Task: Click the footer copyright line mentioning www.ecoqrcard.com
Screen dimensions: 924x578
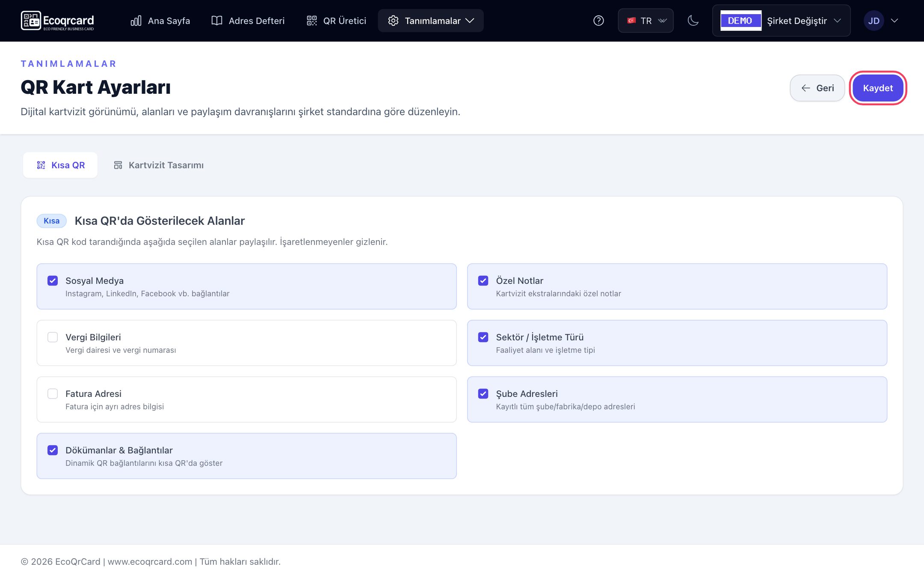Action: (151, 562)
